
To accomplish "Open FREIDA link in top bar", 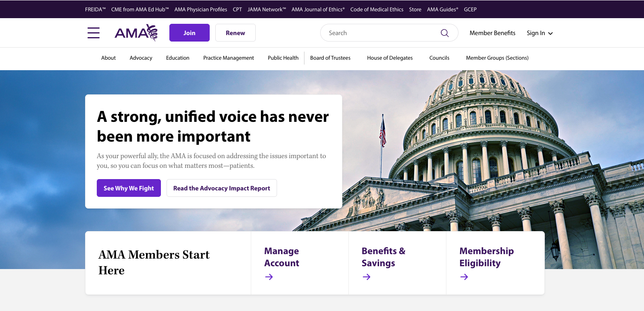I will pos(95,9).
